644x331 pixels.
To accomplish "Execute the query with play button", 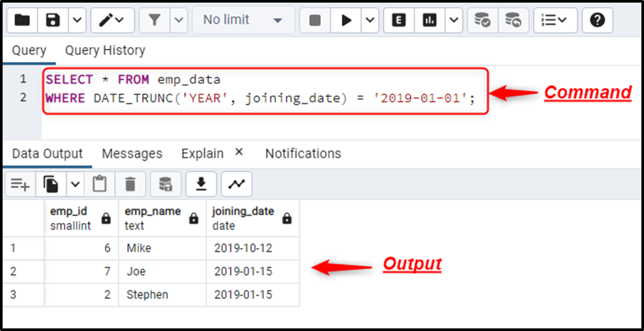I will tap(347, 20).
